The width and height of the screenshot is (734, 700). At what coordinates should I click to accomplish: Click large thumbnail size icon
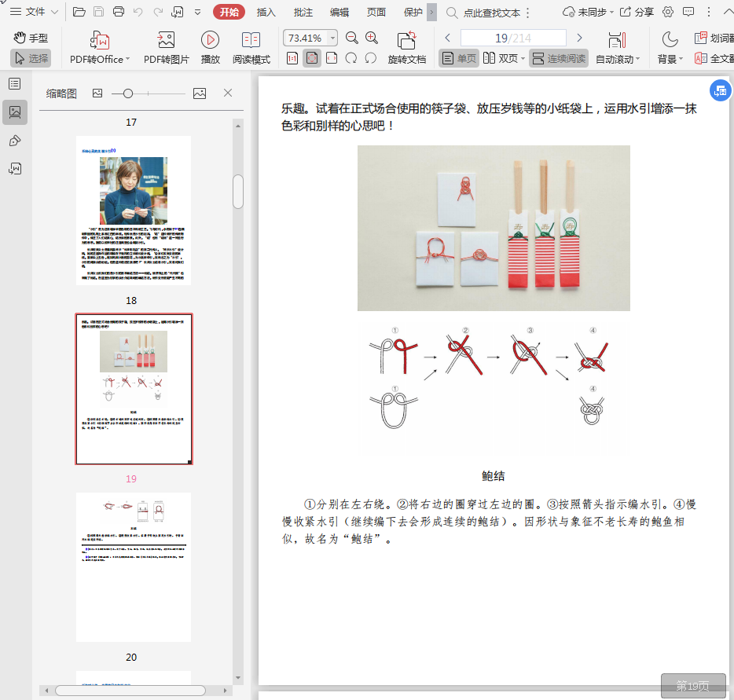pyautogui.click(x=200, y=93)
